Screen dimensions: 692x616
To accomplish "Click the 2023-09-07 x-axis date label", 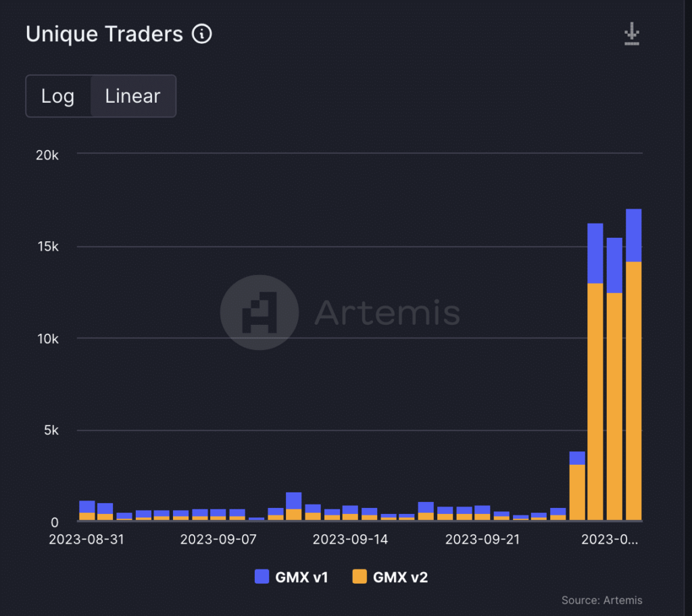I will 218,540.
